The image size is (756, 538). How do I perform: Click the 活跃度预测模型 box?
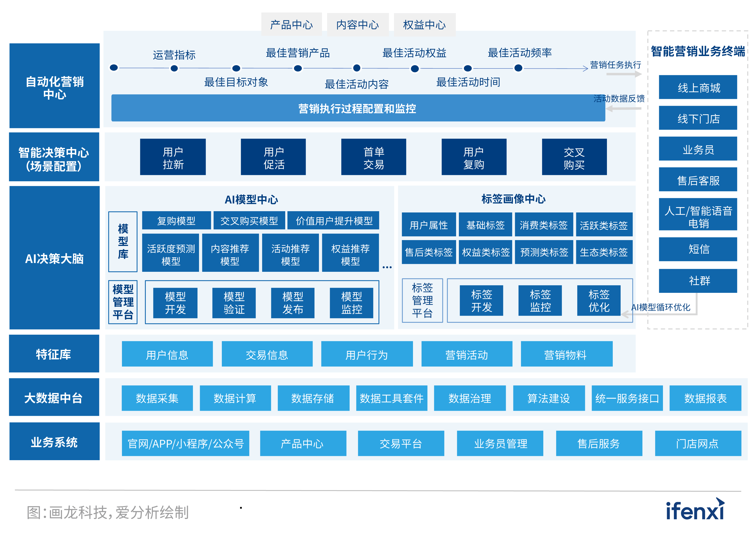pos(171,253)
